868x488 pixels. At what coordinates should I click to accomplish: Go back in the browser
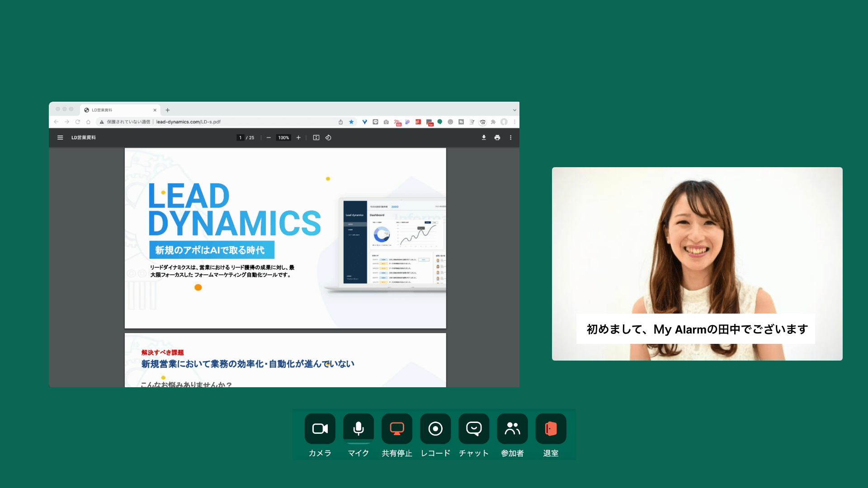[x=56, y=122]
